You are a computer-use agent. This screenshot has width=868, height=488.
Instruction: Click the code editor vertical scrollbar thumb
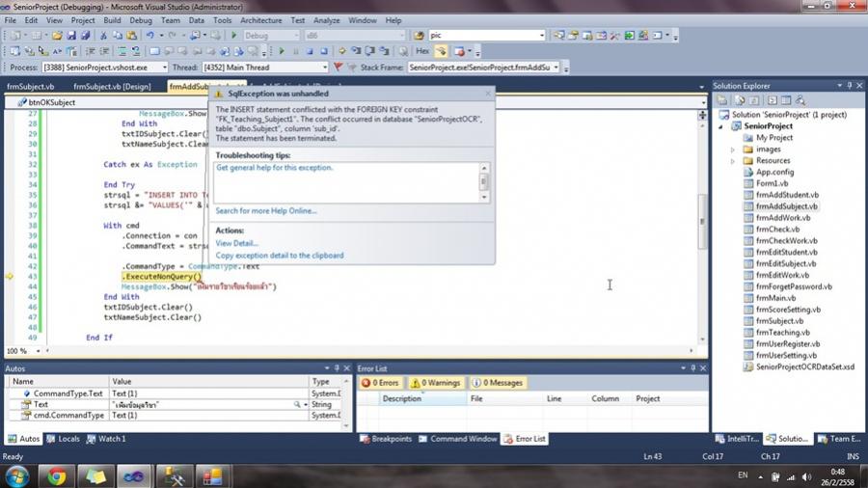point(702,221)
